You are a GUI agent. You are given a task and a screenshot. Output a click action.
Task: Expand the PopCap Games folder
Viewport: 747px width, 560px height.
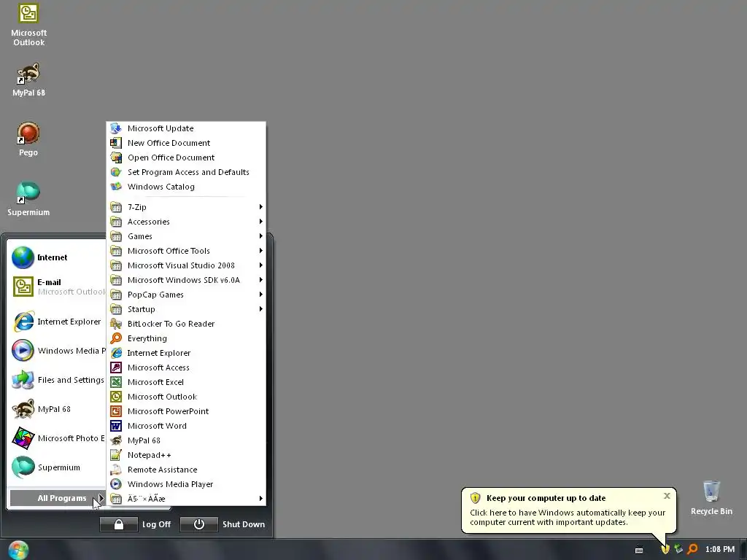tap(186, 295)
